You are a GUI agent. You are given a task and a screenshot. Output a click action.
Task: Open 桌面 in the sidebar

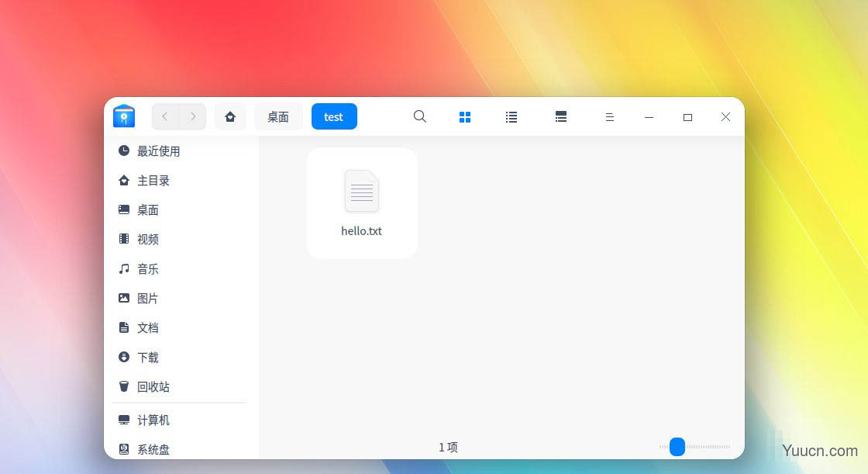(x=181, y=209)
